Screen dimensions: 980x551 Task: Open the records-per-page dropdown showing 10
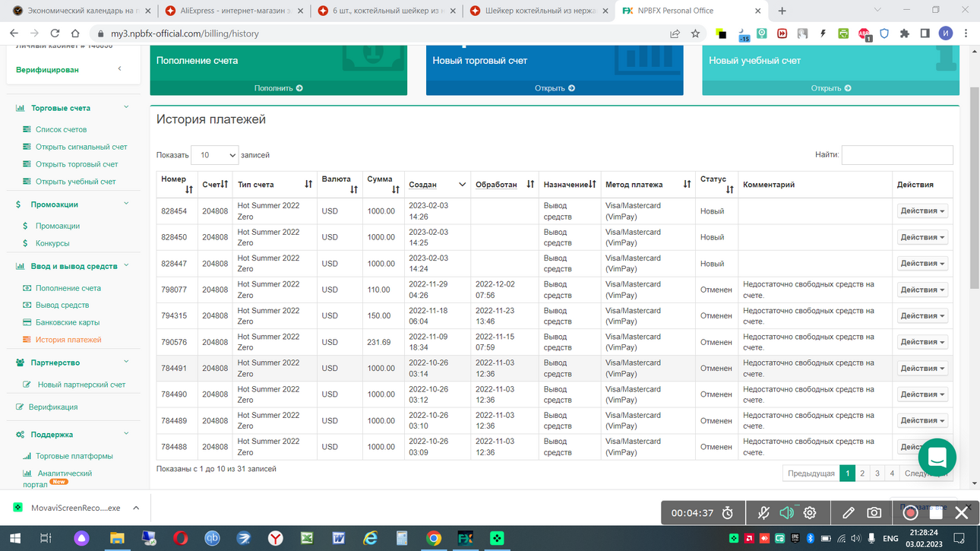coord(214,155)
